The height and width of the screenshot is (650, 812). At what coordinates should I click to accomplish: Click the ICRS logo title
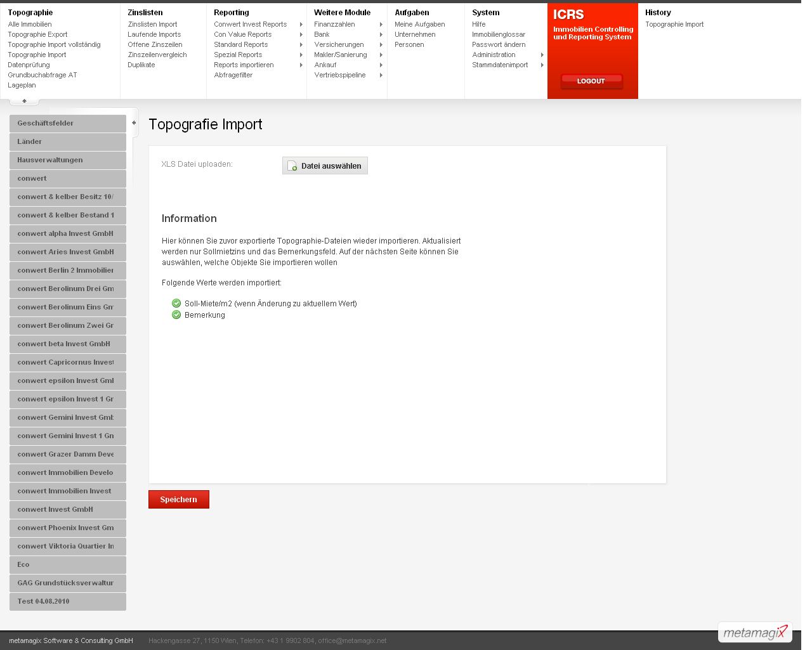(x=568, y=15)
